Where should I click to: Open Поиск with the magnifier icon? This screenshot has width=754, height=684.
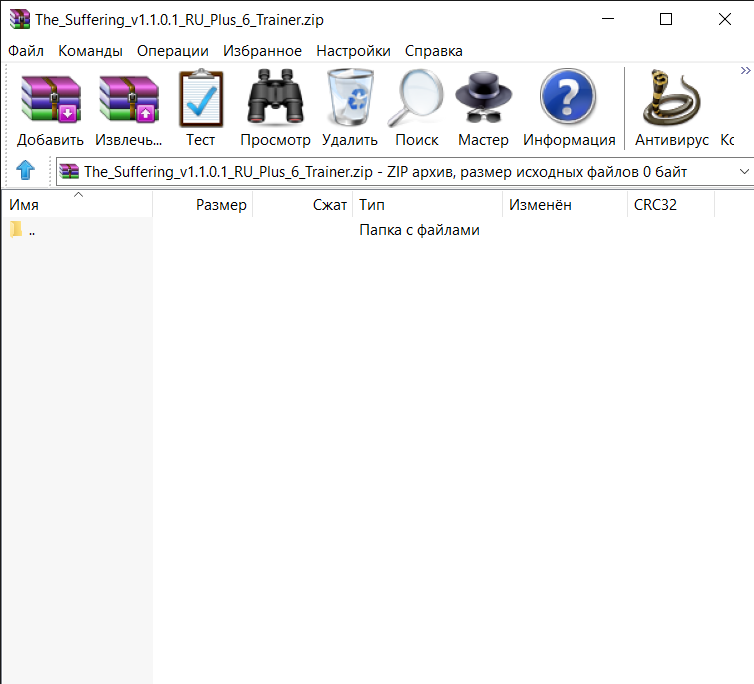(x=416, y=98)
